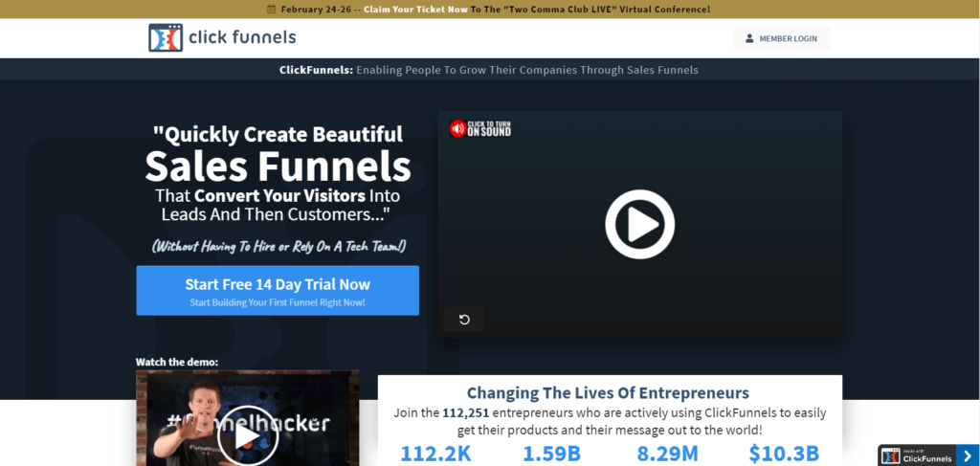Viewport: 980px width, 466px height.
Task: Click the 1.59B statistic
Action: (551, 454)
